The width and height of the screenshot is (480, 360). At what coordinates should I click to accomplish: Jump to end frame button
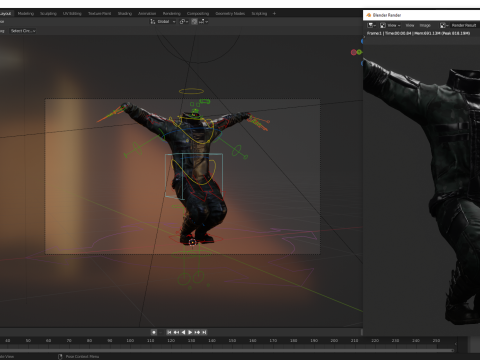click(x=204, y=332)
